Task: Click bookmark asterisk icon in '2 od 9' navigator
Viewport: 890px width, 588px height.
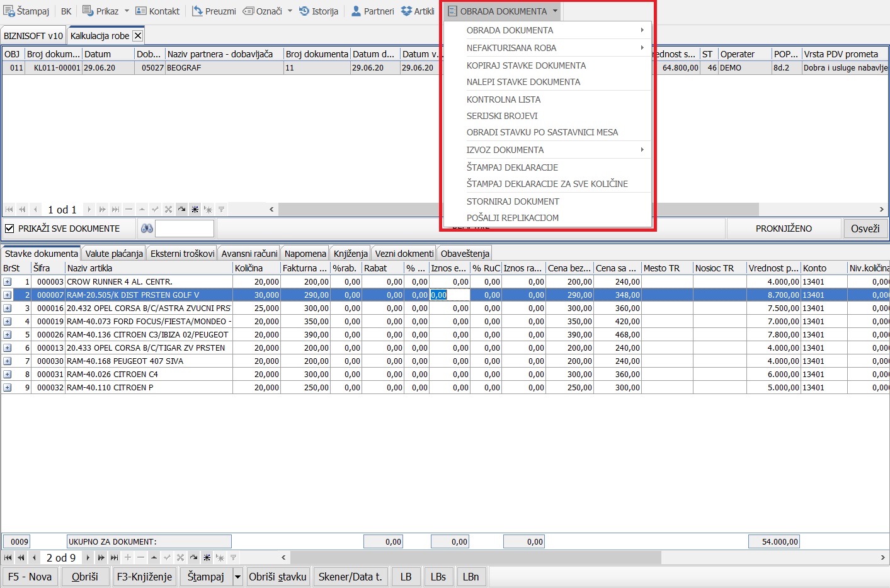Action: (207, 558)
